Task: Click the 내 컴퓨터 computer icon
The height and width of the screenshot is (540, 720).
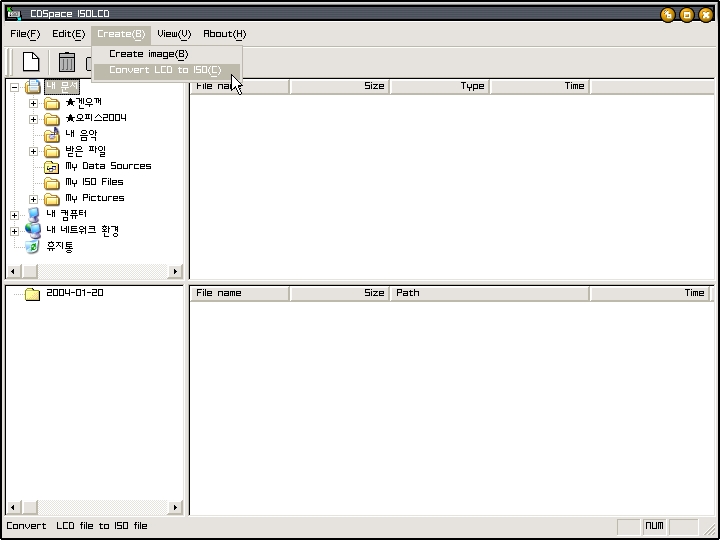Action: [x=33, y=215]
